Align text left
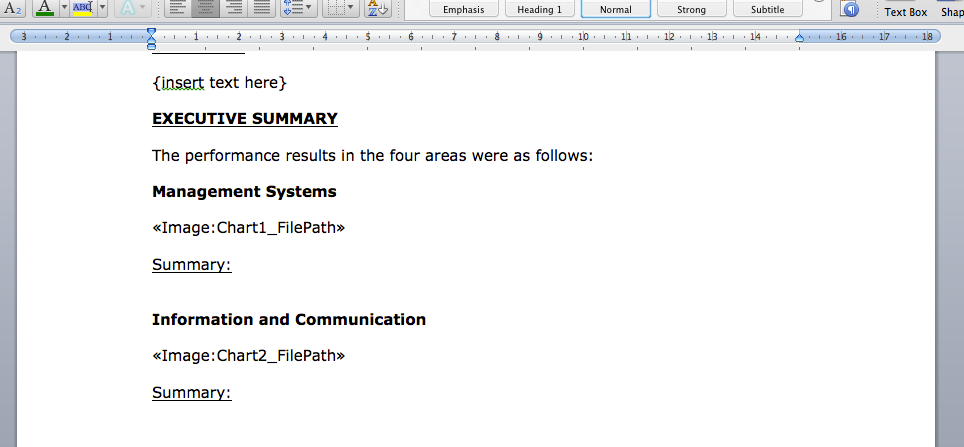Screen dimensions: 964x447 177,8
